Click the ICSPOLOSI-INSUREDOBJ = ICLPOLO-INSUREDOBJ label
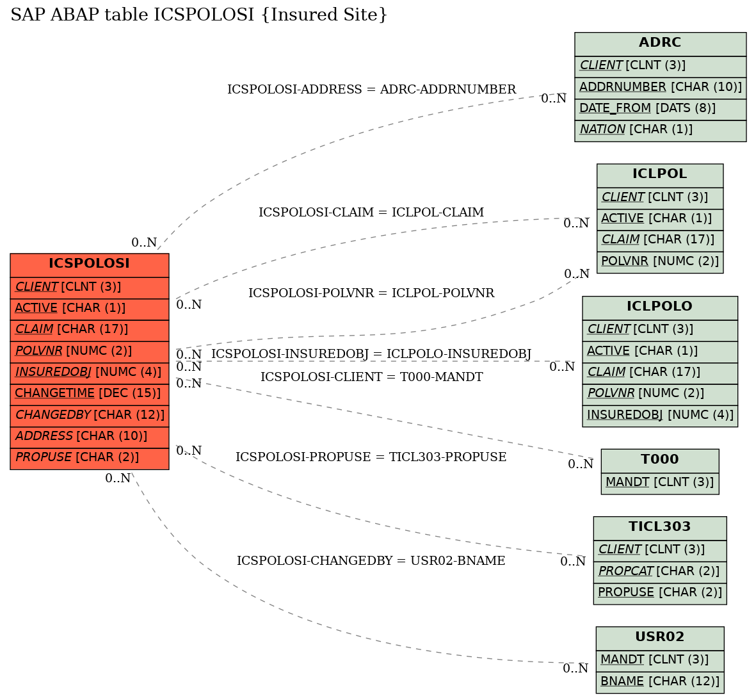 [371, 354]
